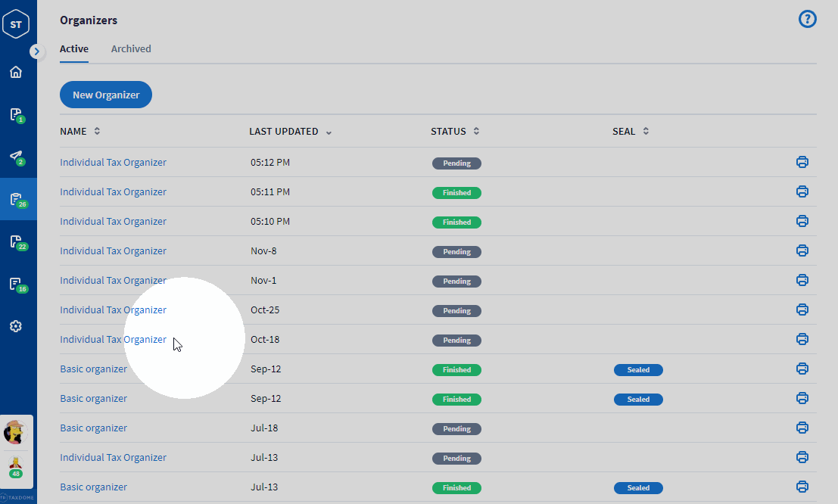Sort by the NAME column
This screenshot has height=504, width=838.
pyautogui.click(x=80, y=131)
